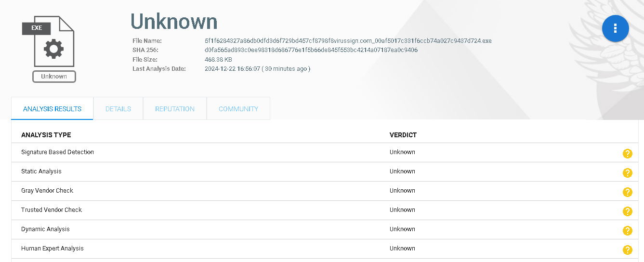Switch to the Details tab
The image size is (644, 262).
(x=118, y=109)
